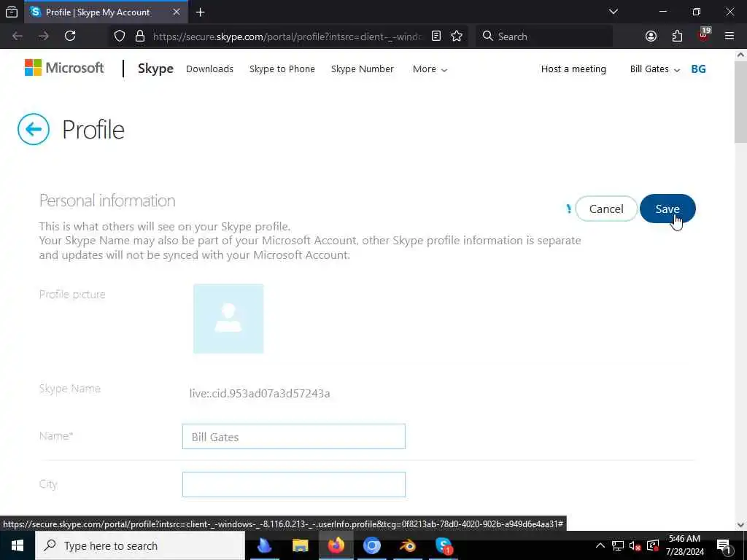747x560 pixels.
Task: Click the Name field containing Bill Gates
Action: click(293, 436)
